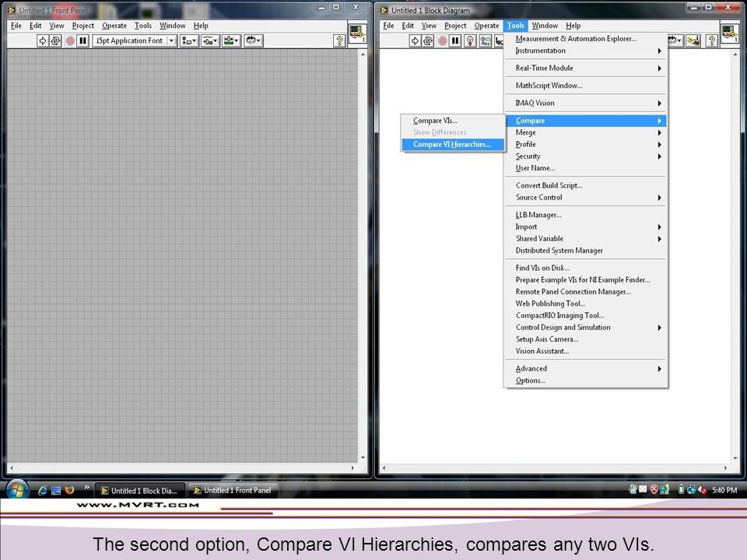Select Compare VIs submenu option
747x560 pixels.
[453, 121]
